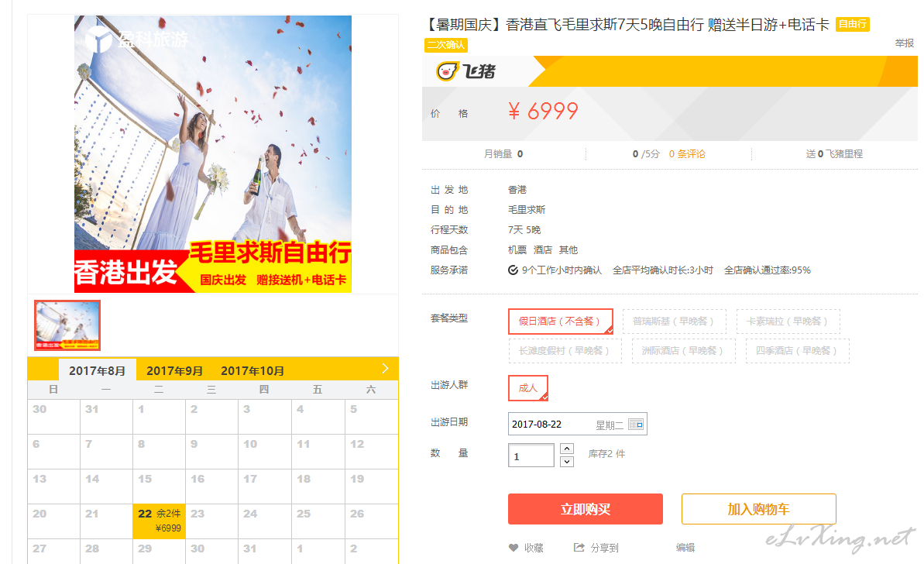
Task: Click the product thumbnail image
Action: click(67, 325)
